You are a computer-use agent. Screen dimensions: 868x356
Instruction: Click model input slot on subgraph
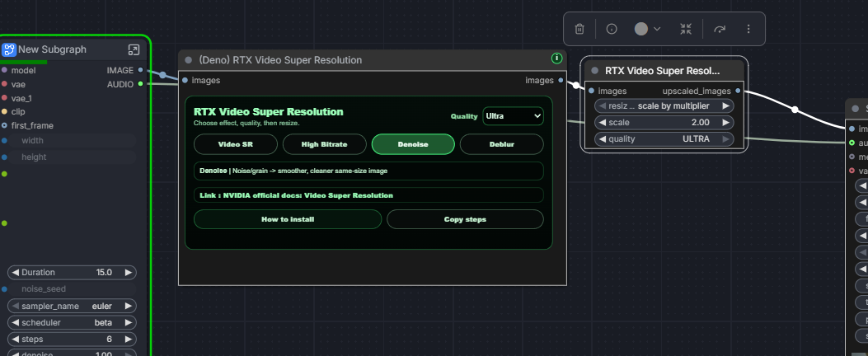[4, 70]
